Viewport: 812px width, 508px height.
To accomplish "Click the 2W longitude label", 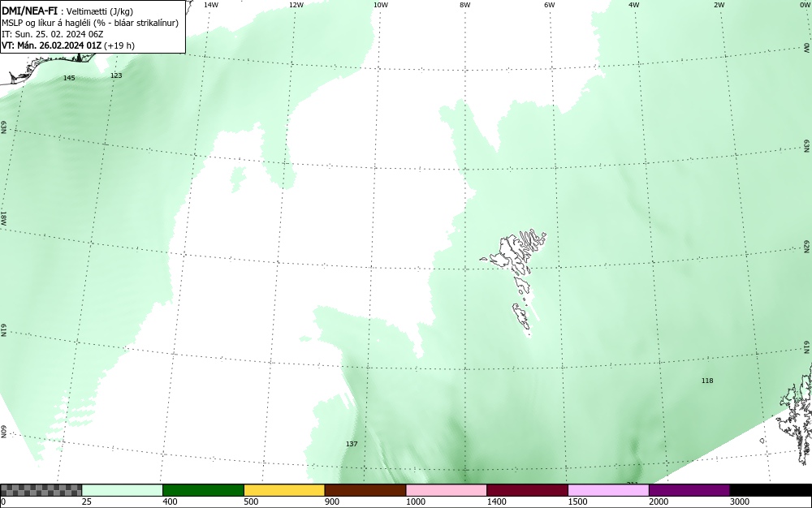I will click(x=719, y=5).
